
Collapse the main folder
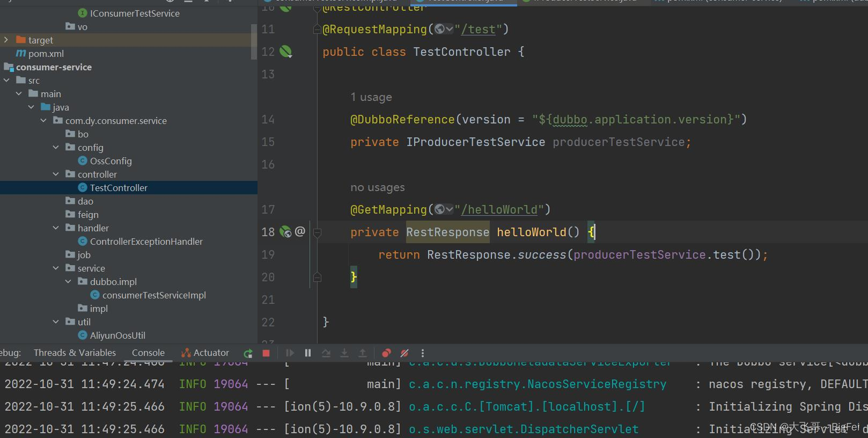19,93
